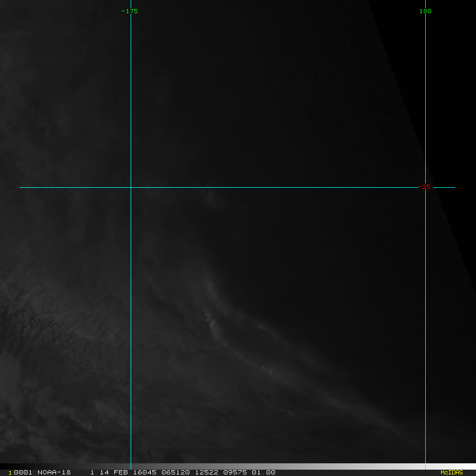Click the 09575 element value
The height and width of the screenshot is (476, 476).
click(235, 472)
